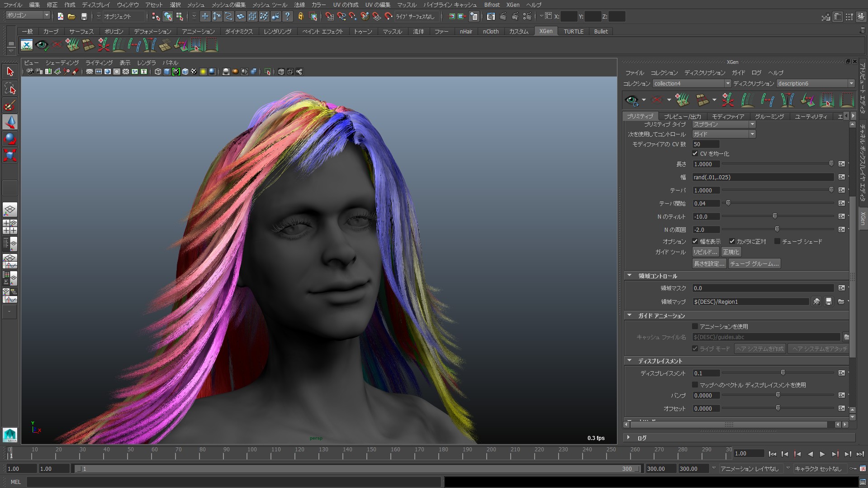
Task: Click the play forward button
Action: point(822,454)
